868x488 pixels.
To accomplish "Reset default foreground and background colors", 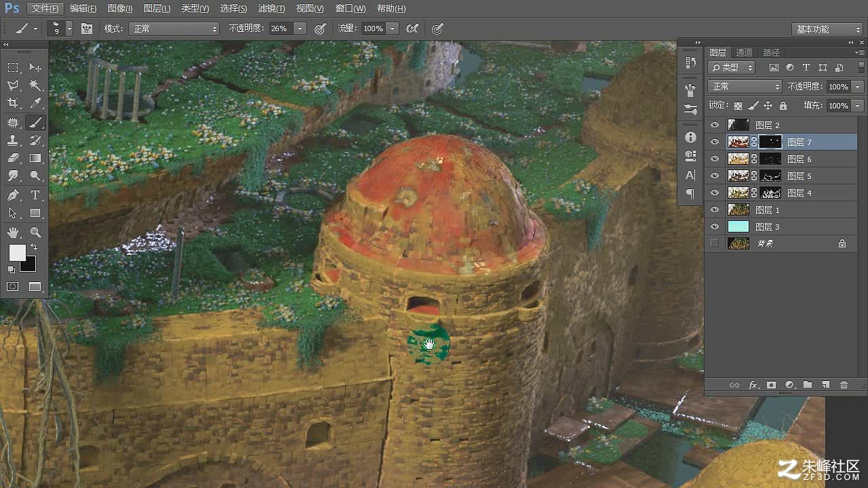I will coord(12,270).
